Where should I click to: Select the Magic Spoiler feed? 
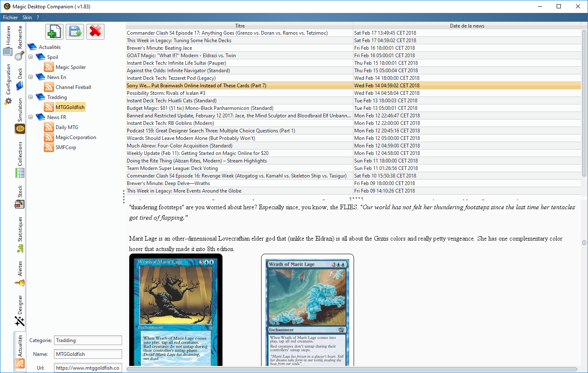click(x=71, y=67)
